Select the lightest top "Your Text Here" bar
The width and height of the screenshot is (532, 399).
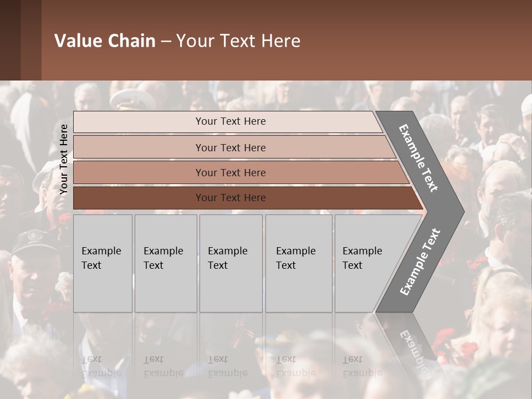(x=231, y=121)
